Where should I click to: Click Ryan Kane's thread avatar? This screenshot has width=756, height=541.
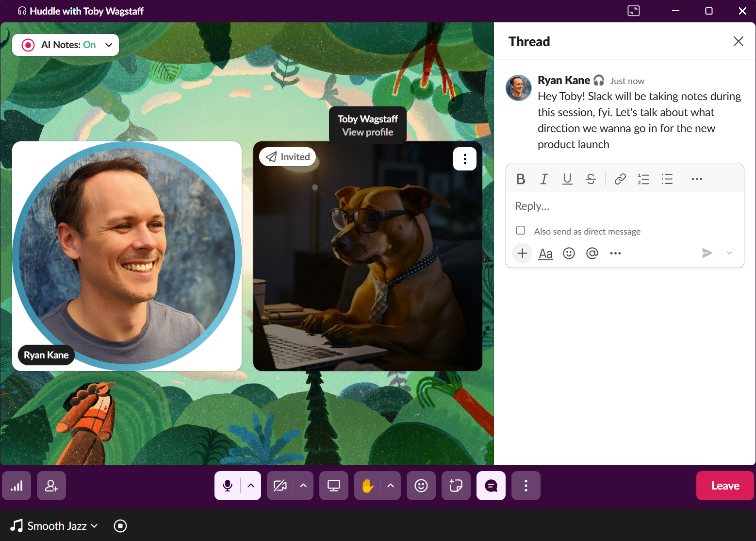pyautogui.click(x=519, y=88)
